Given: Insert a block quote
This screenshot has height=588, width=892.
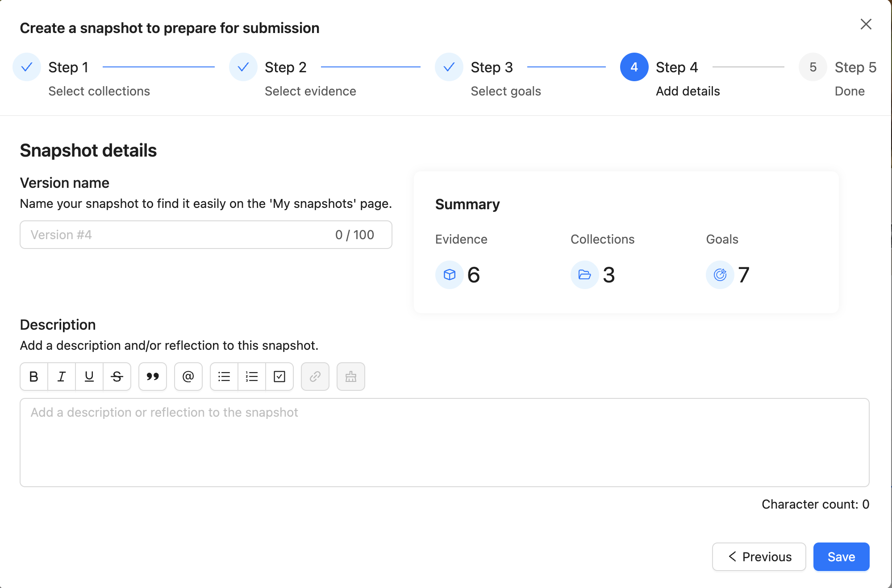Looking at the screenshot, I should pyautogui.click(x=153, y=377).
